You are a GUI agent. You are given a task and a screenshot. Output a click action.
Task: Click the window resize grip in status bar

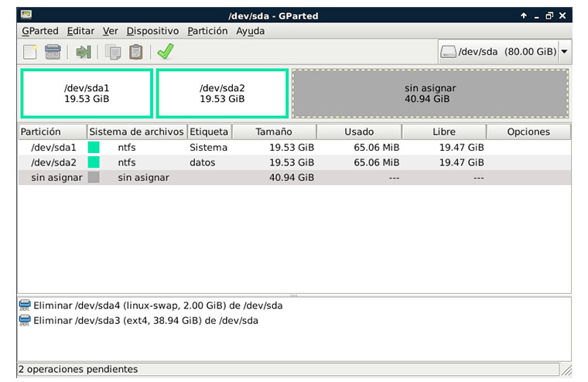coord(566,370)
